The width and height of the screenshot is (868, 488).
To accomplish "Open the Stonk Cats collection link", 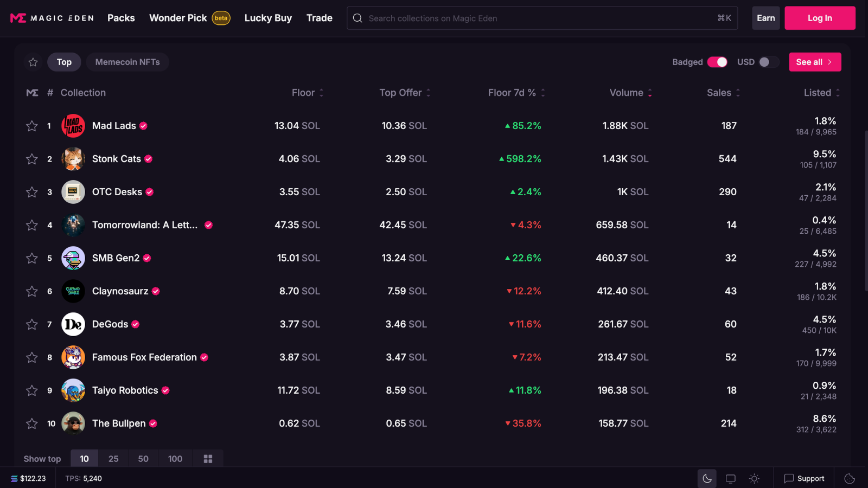I will click(117, 159).
